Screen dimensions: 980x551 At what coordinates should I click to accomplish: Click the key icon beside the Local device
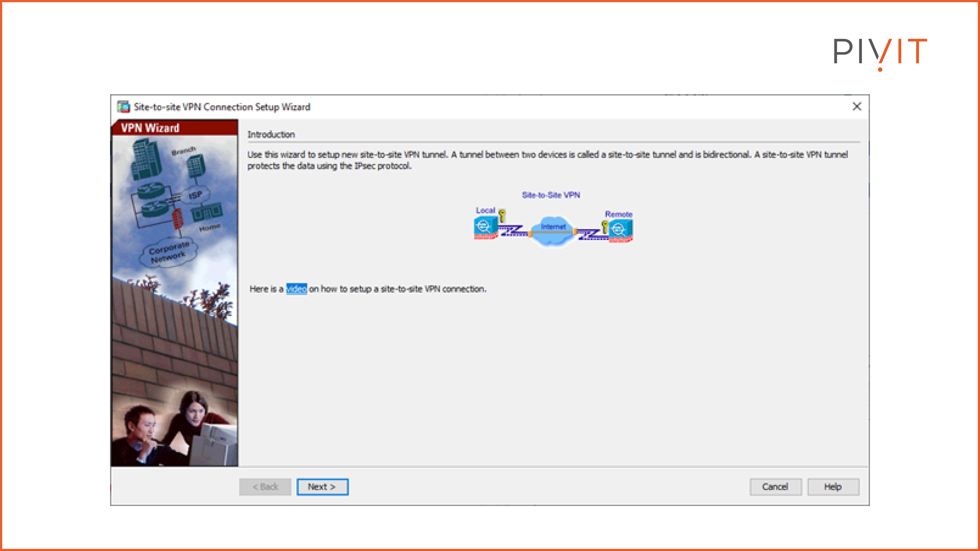[502, 216]
